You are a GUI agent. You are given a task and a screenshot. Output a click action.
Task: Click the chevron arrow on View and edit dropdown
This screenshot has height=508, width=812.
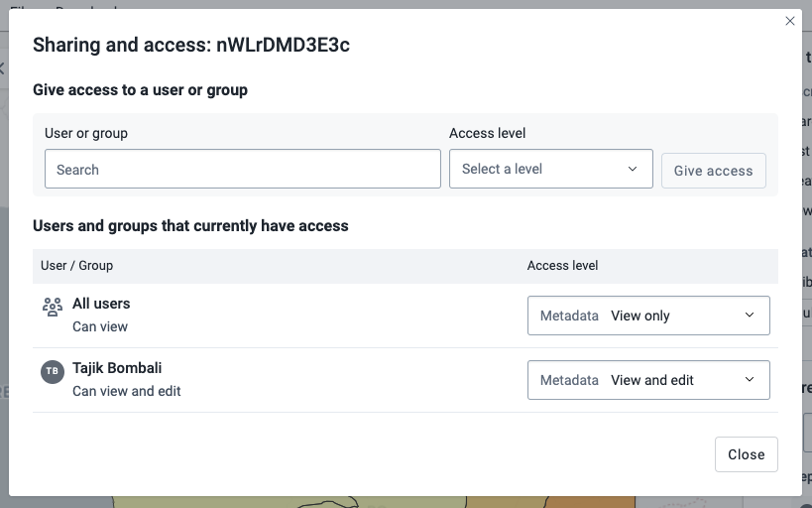750,379
